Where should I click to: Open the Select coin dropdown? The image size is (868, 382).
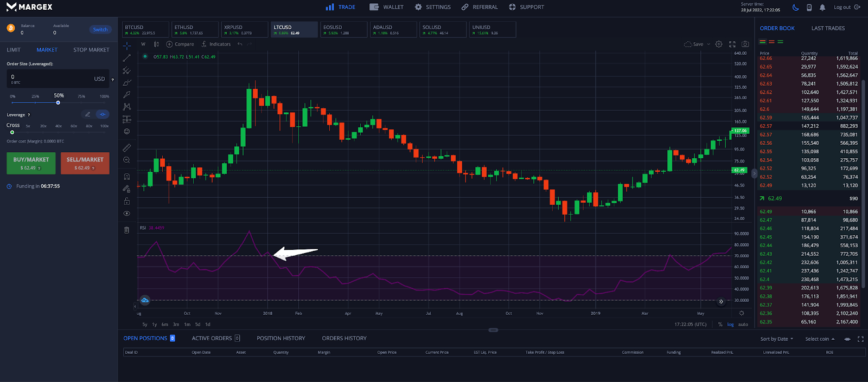820,339
